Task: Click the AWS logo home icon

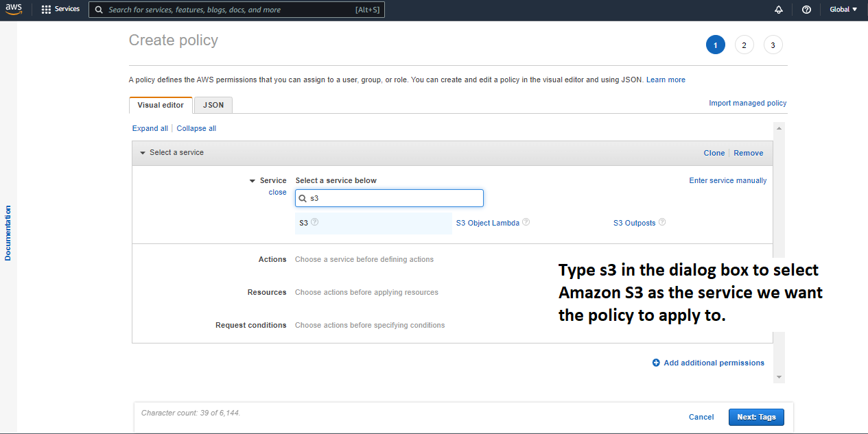Action: (x=14, y=9)
